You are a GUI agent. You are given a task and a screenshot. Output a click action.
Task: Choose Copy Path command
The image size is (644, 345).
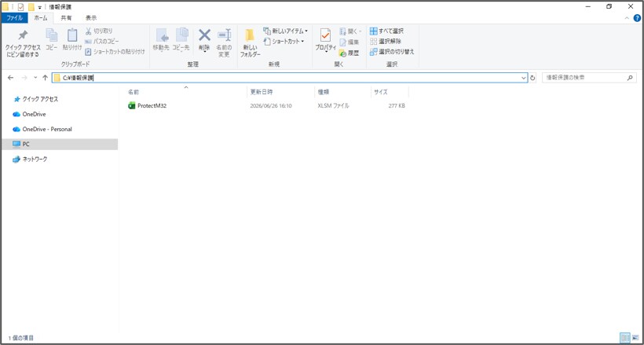click(x=102, y=41)
